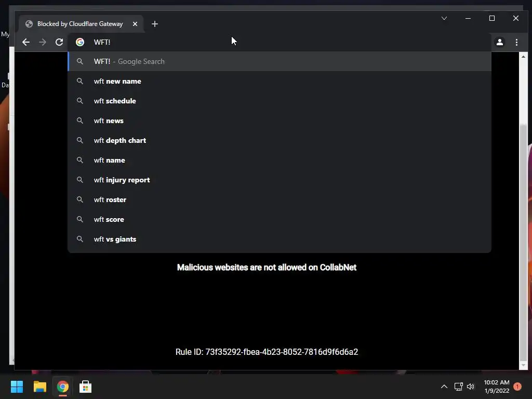The image size is (532, 399).
Task: Close the Chrome window
Action: coord(516,18)
